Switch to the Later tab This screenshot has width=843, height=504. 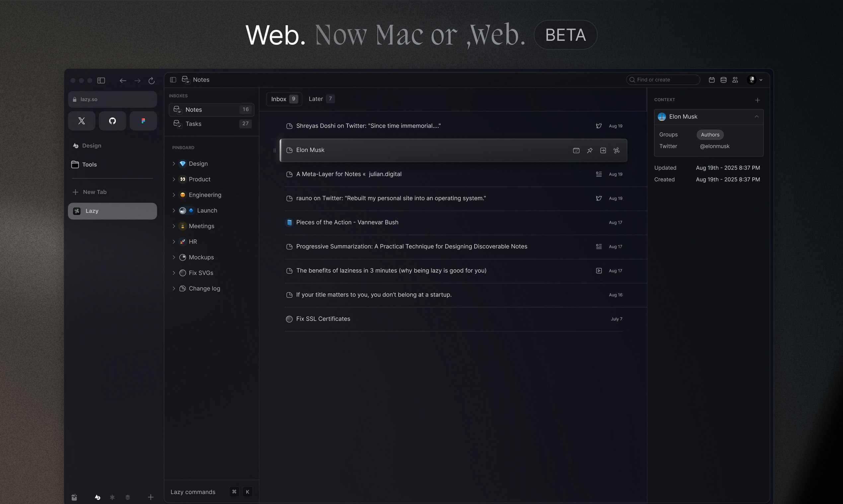coord(321,99)
